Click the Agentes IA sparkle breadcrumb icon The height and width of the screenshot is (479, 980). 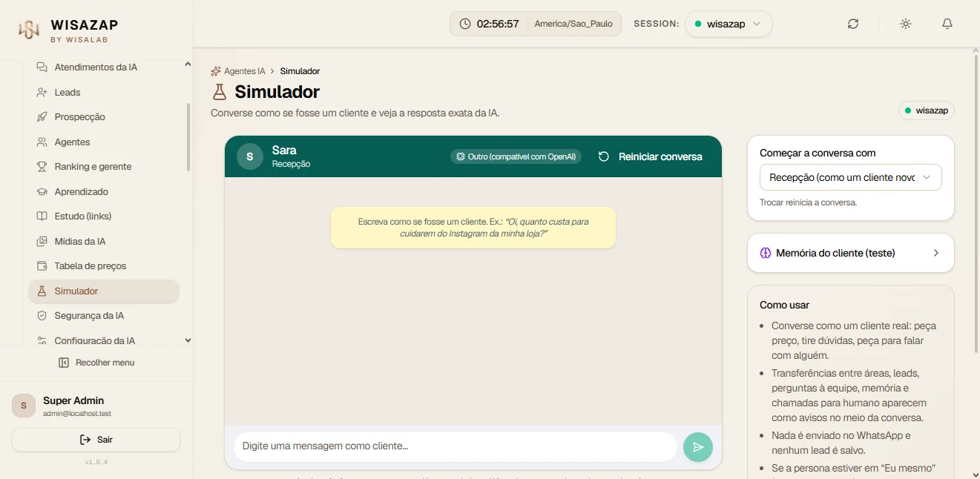coord(216,71)
